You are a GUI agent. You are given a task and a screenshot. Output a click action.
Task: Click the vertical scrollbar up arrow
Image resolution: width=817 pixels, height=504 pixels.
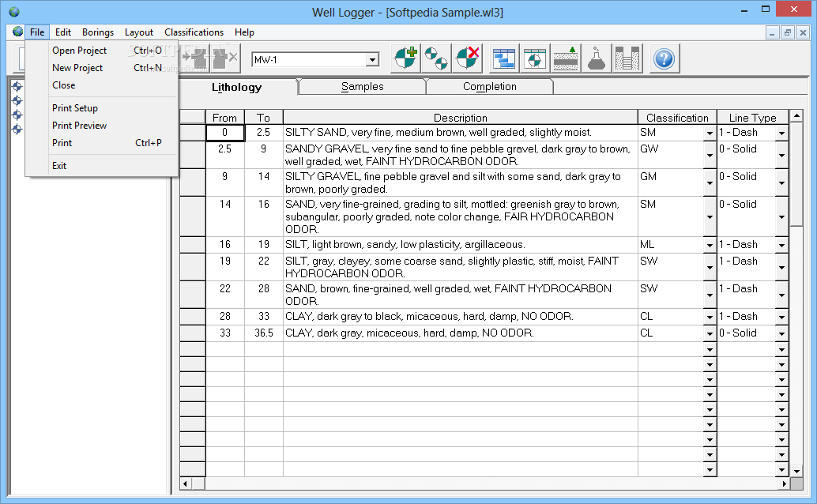(796, 115)
